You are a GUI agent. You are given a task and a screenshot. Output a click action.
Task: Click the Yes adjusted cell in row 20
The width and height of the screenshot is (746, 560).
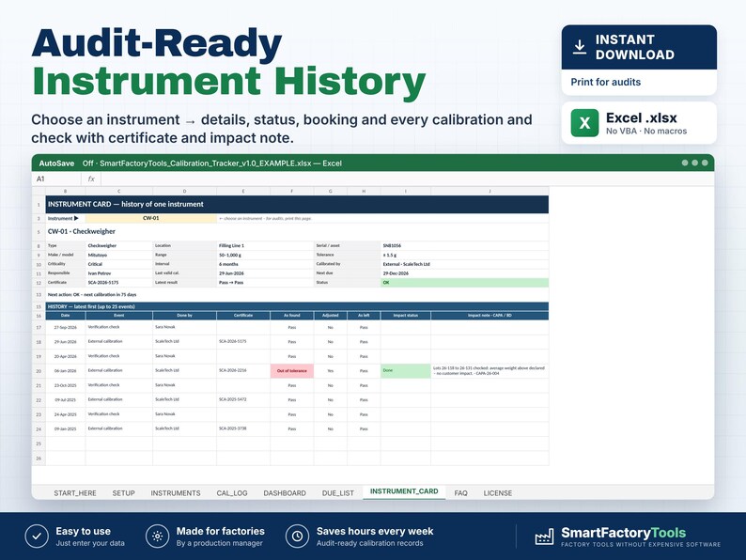tap(330, 370)
